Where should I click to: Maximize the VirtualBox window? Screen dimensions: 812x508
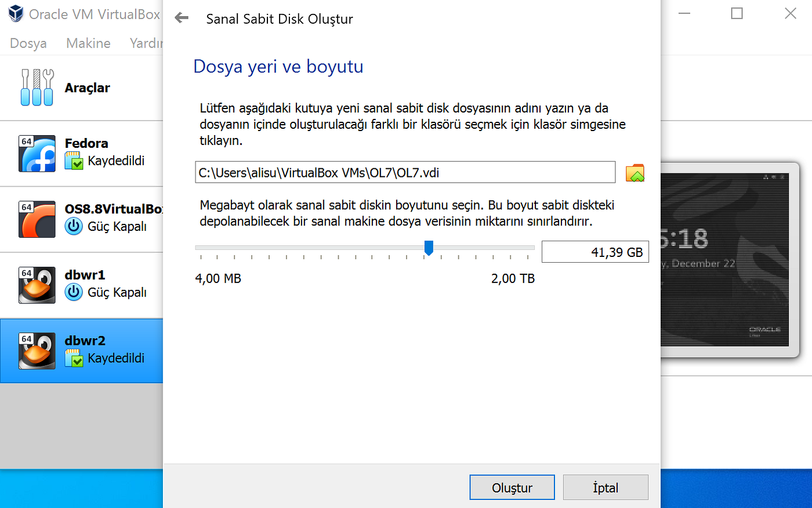tap(737, 13)
